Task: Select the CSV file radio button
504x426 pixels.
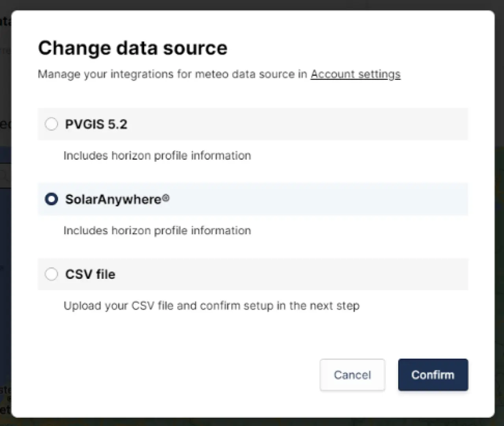Action: pyautogui.click(x=51, y=274)
